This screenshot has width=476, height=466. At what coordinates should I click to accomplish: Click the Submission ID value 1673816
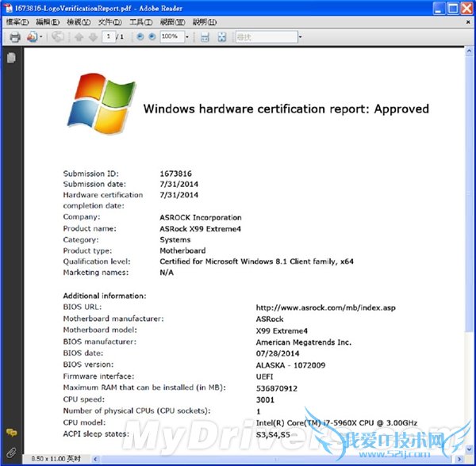[x=176, y=174]
